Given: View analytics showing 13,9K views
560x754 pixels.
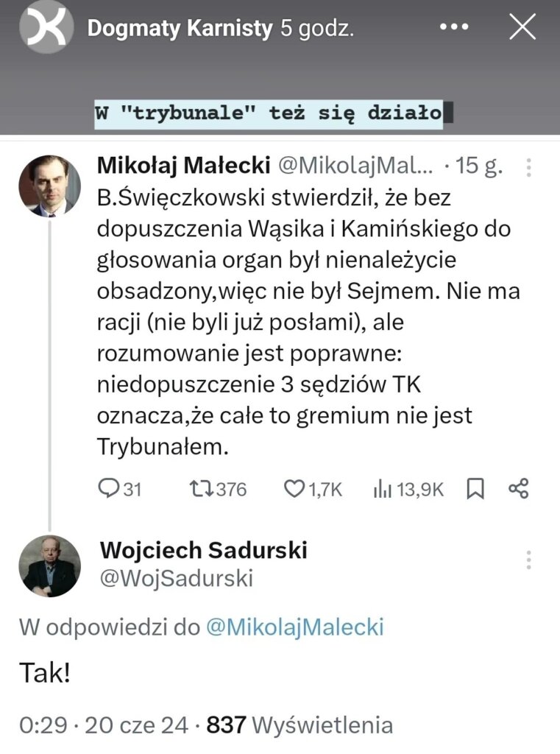Looking at the screenshot, I should [381, 489].
